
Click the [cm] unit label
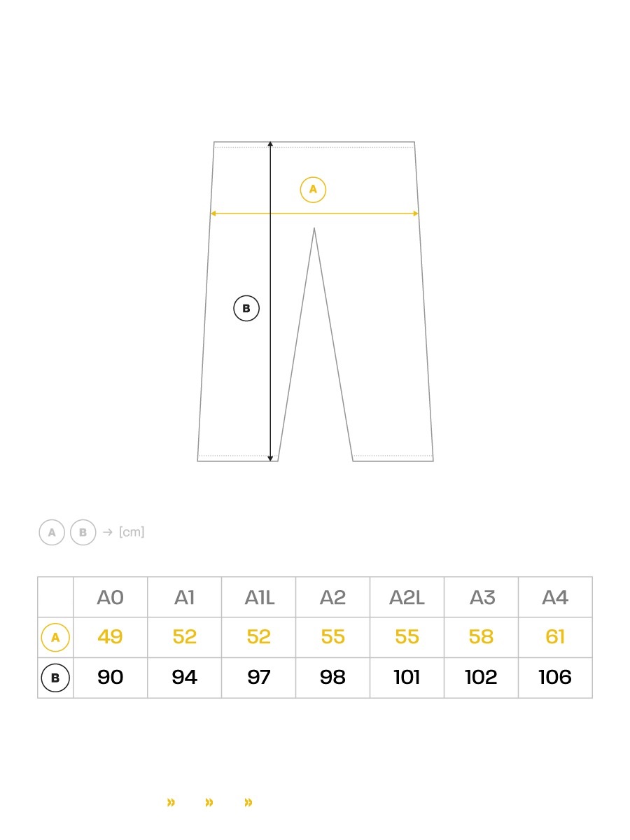tap(132, 532)
